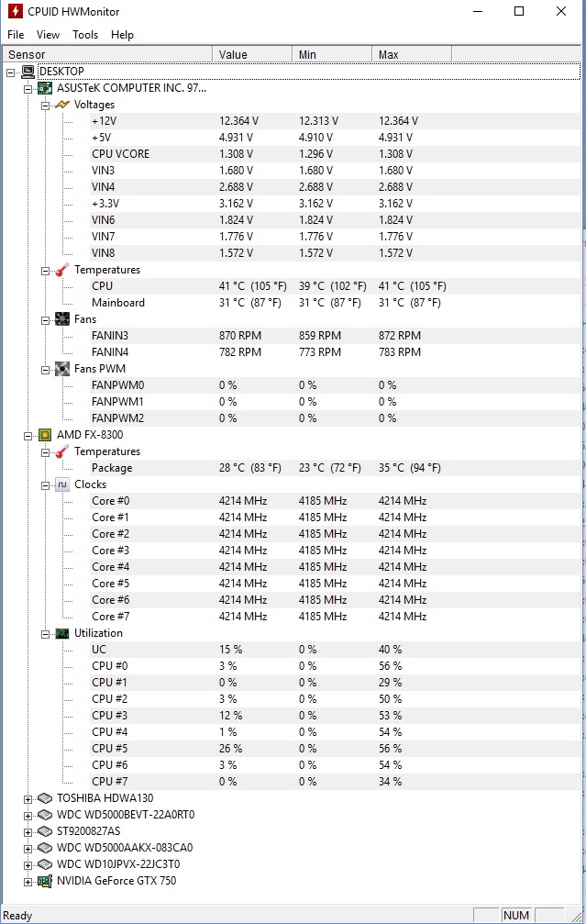Open the Tools menu
The height and width of the screenshot is (924, 586).
pyautogui.click(x=85, y=35)
